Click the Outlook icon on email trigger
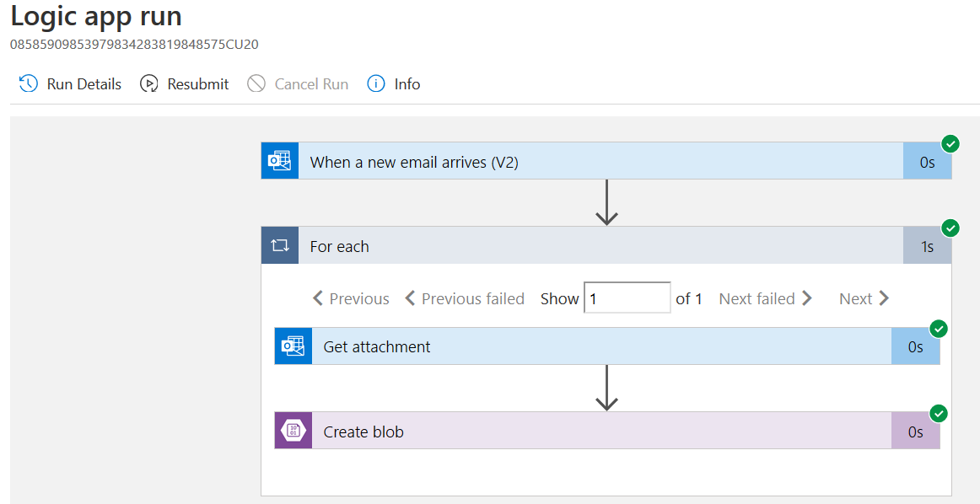Screen dimensions: 980x504 point(280,161)
